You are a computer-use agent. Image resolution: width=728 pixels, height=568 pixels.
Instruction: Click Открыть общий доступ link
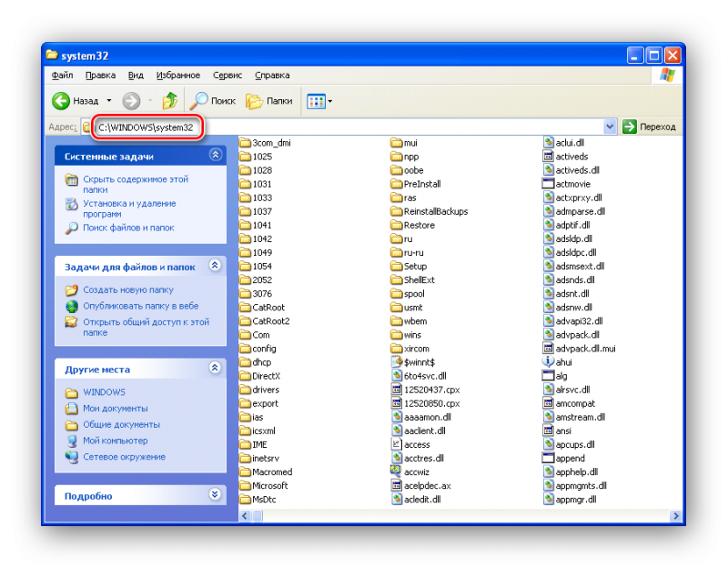pyautogui.click(x=147, y=327)
